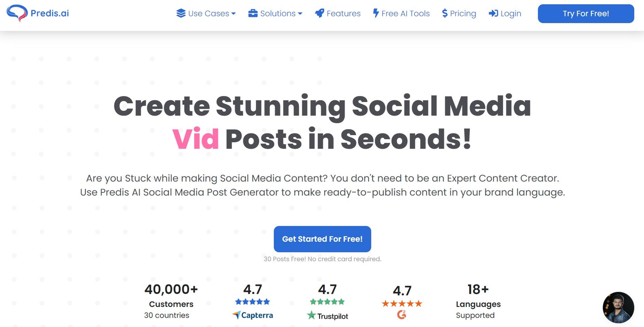The height and width of the screenshot is (327, 644).
Task: Expand the Use Cases dropdown arrow
Action: pos(234,14)
